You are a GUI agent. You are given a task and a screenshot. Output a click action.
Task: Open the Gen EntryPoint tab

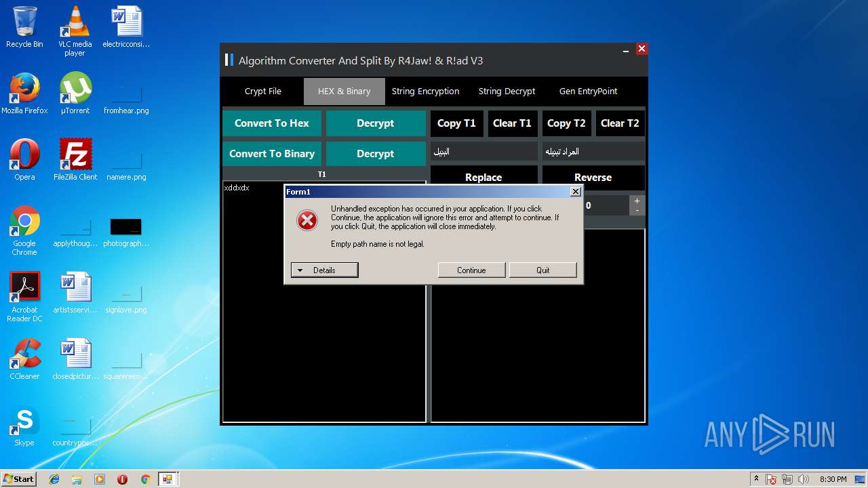pos(589,91)
